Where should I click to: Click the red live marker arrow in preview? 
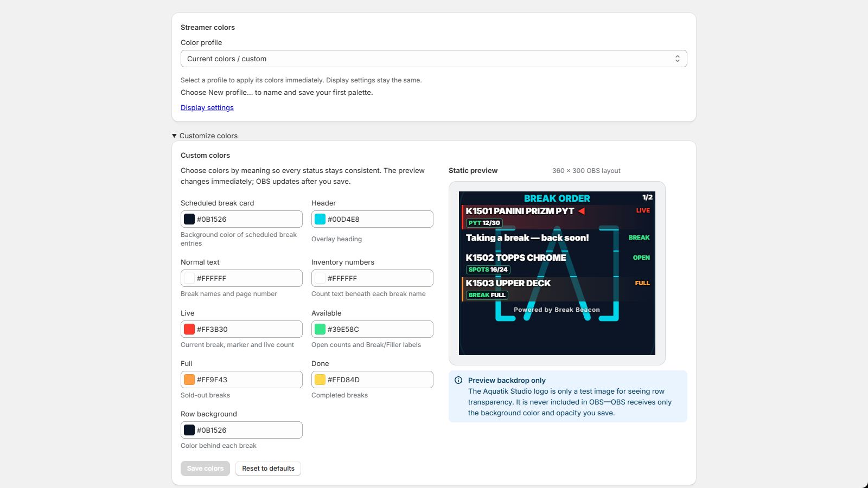click(x=582, y=211)
